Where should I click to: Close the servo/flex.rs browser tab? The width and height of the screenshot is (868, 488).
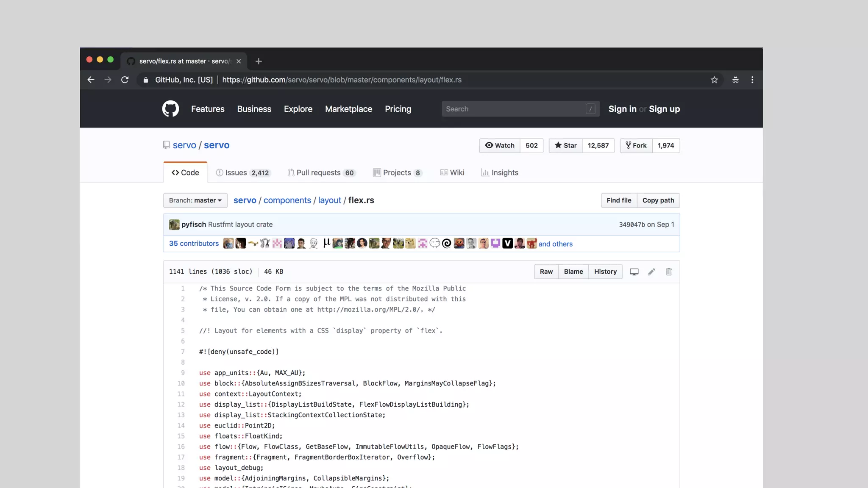point(239,61)
